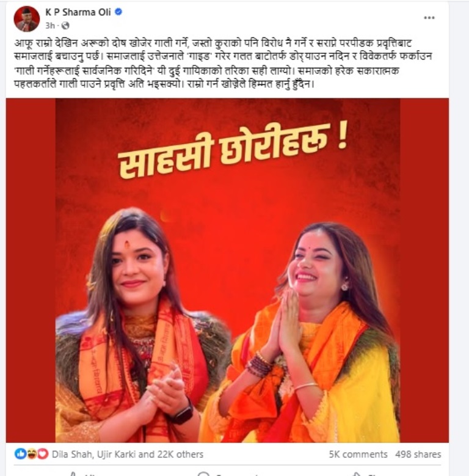Open the K P Sharma Oli profile name link

tap(78, 12)
